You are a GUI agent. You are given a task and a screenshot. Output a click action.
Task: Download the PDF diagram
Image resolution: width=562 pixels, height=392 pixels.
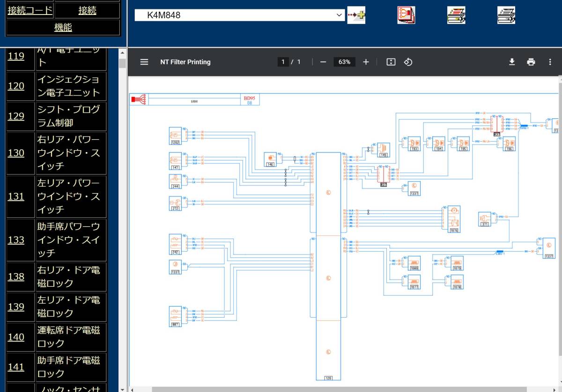coord(512,62)
